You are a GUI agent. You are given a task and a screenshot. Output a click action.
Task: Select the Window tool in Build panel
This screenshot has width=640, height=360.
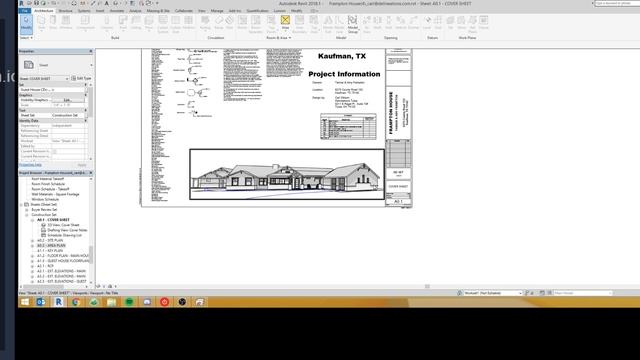(x=66, y=23)
